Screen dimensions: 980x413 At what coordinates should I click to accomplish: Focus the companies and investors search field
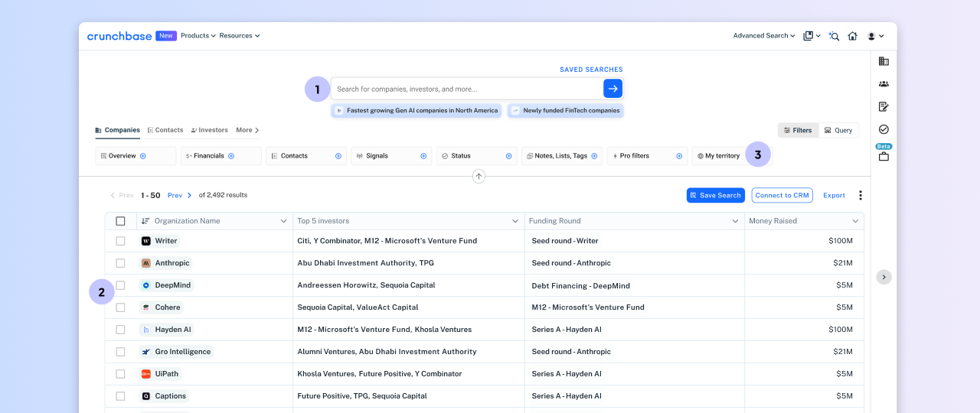(x=467, y=89)
